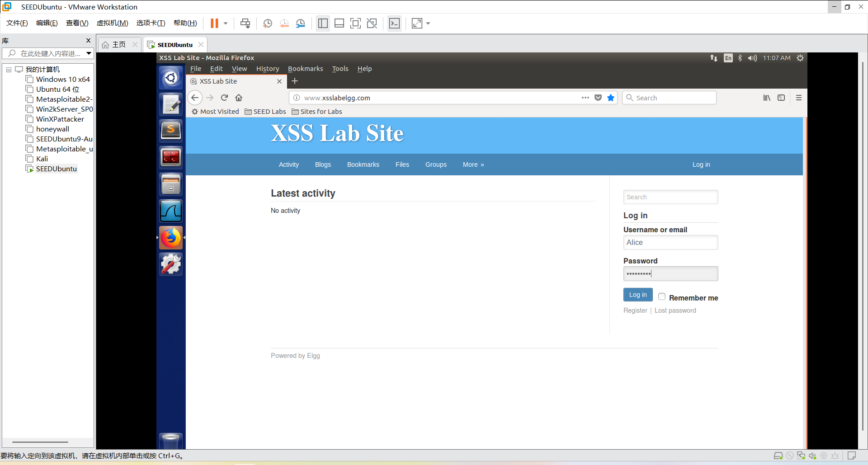Save the page to Pocket
Screen dimensions: 868x465
pos(598,98)
